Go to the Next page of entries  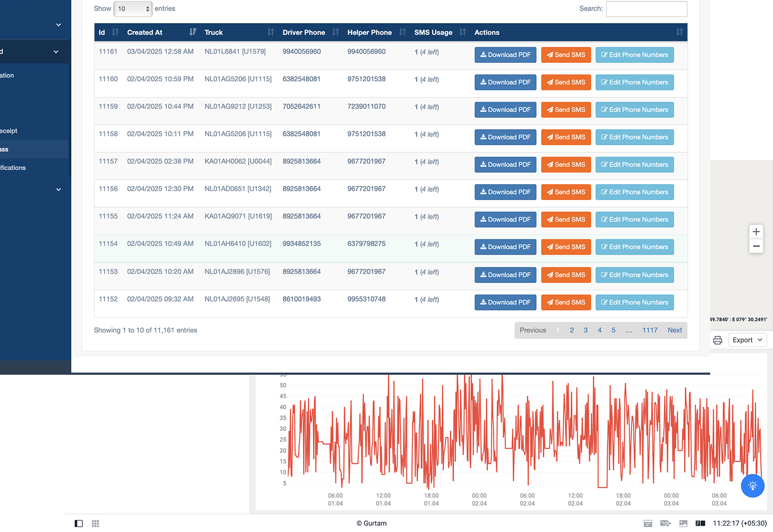675,330
